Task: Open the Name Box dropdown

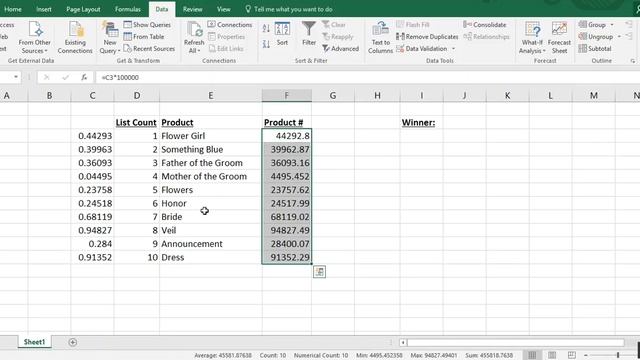Action: click(16, 77)
